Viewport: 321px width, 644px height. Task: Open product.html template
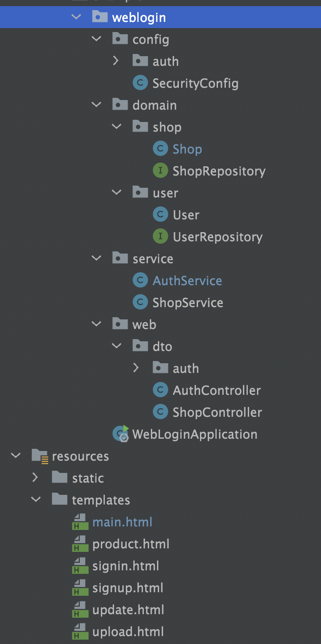[131, 544]
